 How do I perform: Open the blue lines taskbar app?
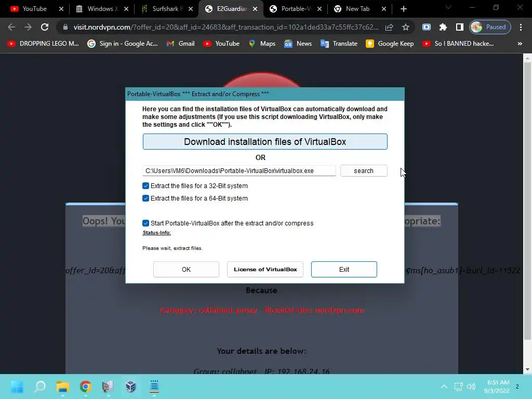(x=154, y=387)
